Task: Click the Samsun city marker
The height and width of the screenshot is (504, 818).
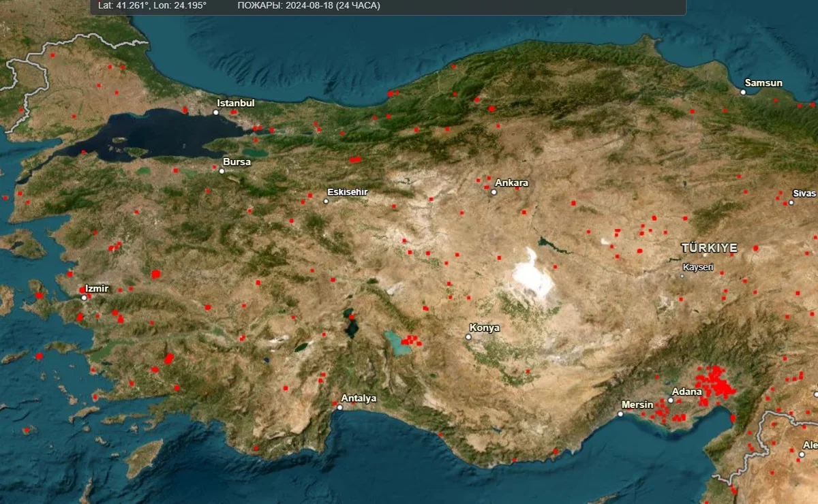Action: coord(744,92)
